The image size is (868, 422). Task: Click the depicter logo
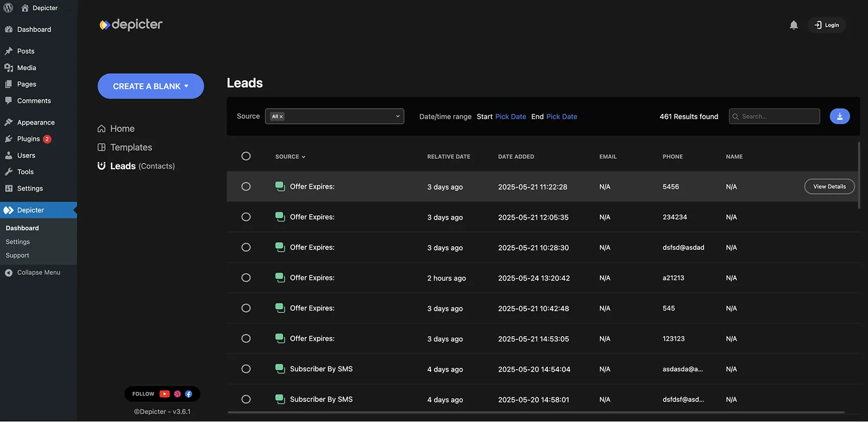coord(131,25)
